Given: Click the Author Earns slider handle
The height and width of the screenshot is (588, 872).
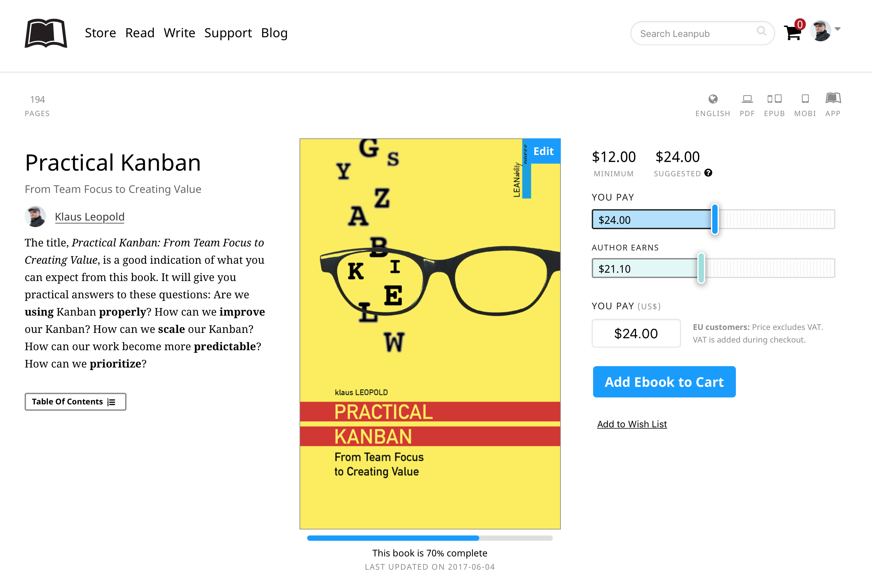Looking at the screenshot, I should pos(701,268).
